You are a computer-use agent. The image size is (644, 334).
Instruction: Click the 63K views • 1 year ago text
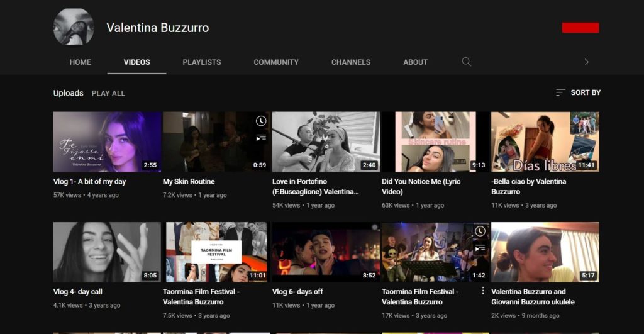tap(413, 205)
